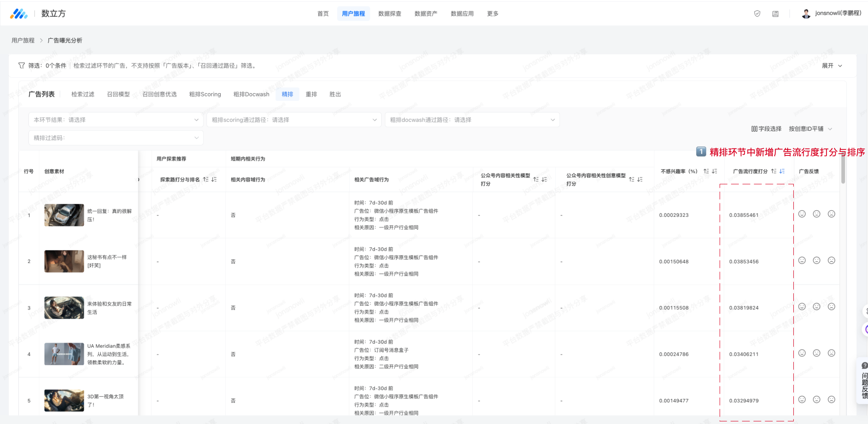Open 粗排scoring通过路径 dropdown
This screenshot has height=424, width=868.
coord(294,120)
